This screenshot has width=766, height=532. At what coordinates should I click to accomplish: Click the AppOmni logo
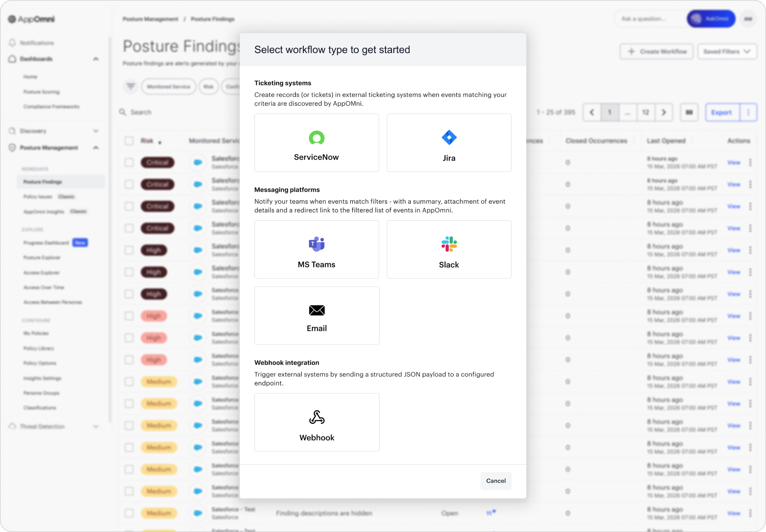click(x=32, y=19)
